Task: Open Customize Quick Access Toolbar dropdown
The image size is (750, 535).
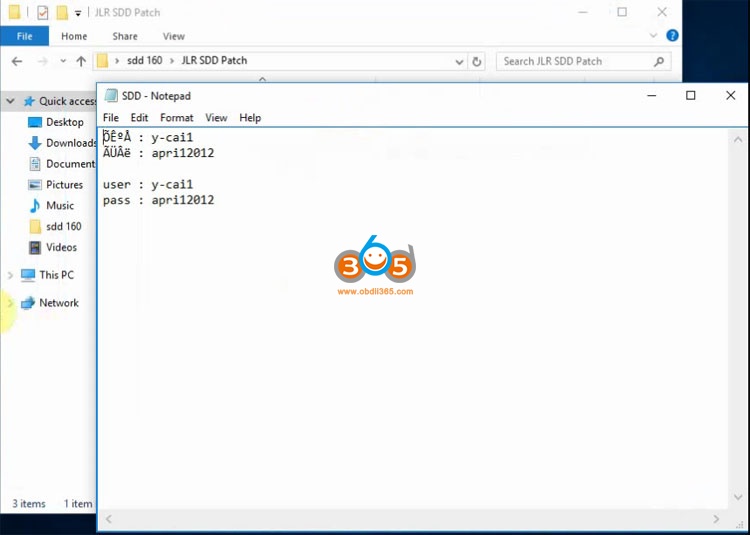Action: [77, 13]
